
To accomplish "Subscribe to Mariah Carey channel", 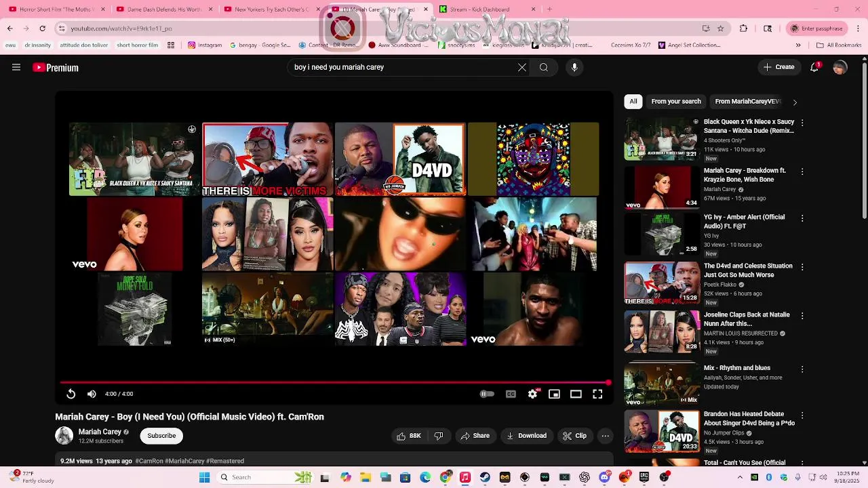I will click(x=161, y=436).
